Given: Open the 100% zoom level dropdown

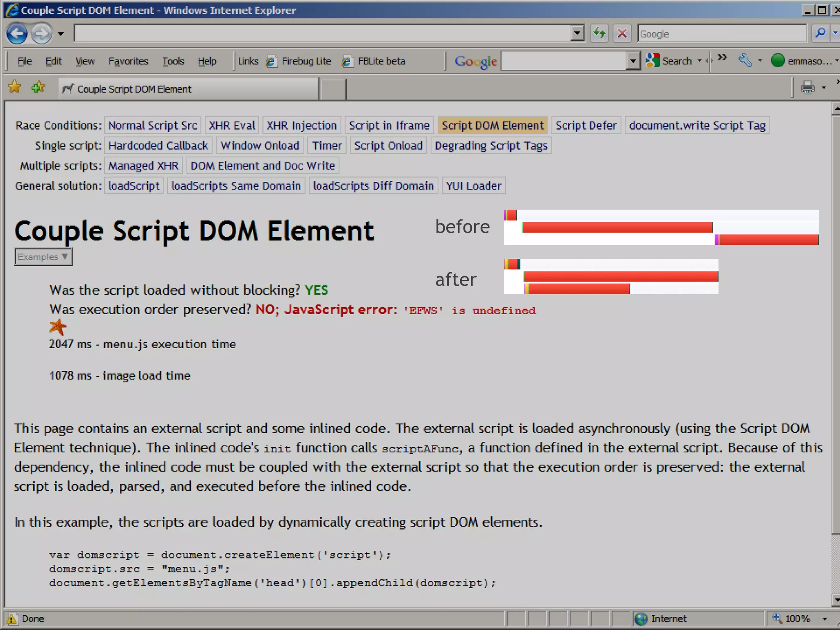Looking at the screenshot, I should pos(824,619).
